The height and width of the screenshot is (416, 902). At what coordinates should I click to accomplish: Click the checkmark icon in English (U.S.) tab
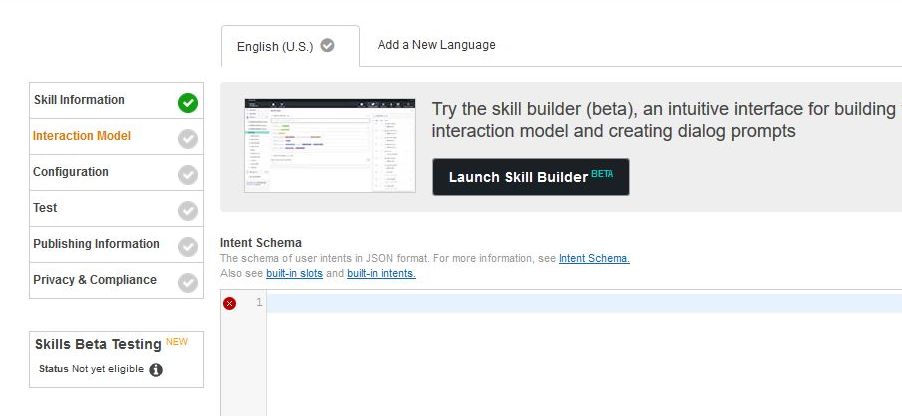click(x=327, y=46)
